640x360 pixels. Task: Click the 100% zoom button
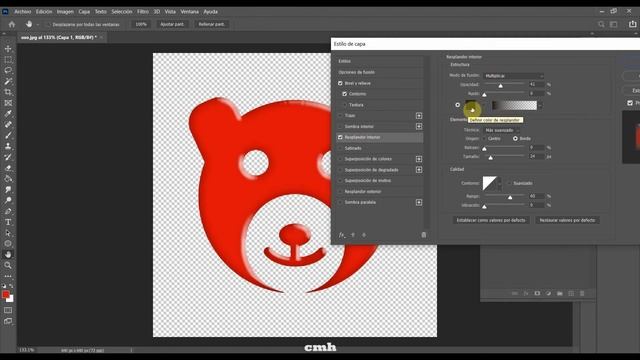coord(141,24)
